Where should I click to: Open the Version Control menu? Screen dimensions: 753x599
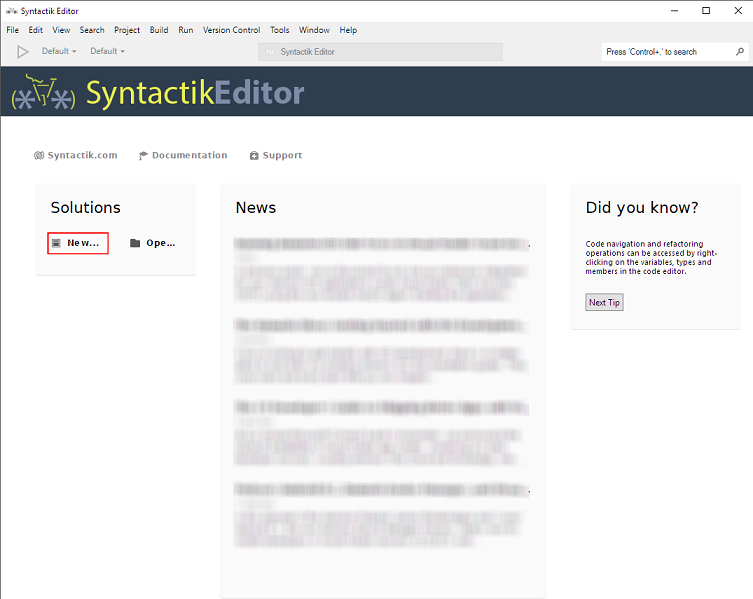pyautogui.click(x=231, y=30)
